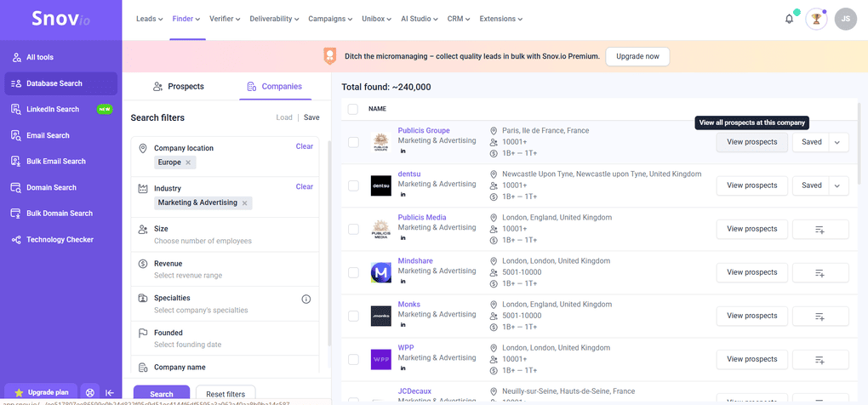Image resolution: width=868 pixels, height=405 pixels.
Task: View prospects for Monks
Action: click(x=751, y=316)
